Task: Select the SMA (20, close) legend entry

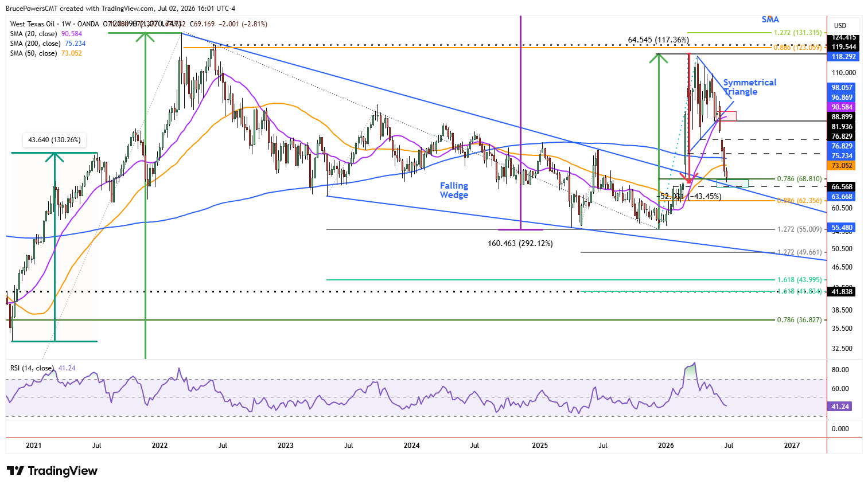Action: click(x=46, y=34)
